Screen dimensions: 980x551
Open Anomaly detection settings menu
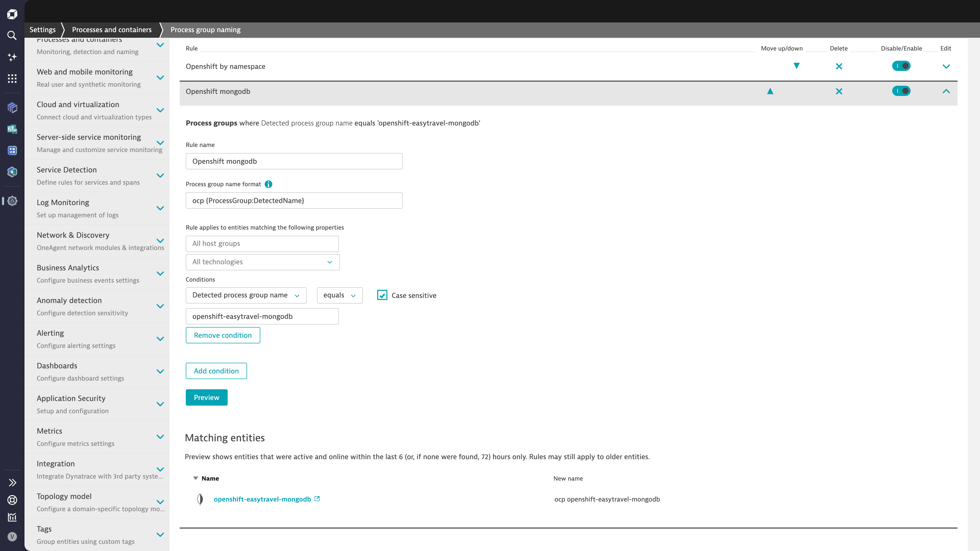[x=97, y=307]
